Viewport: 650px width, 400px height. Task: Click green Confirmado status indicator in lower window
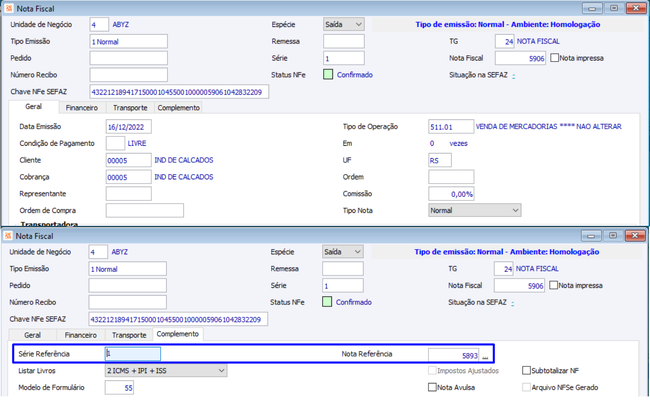coord(327,302)
